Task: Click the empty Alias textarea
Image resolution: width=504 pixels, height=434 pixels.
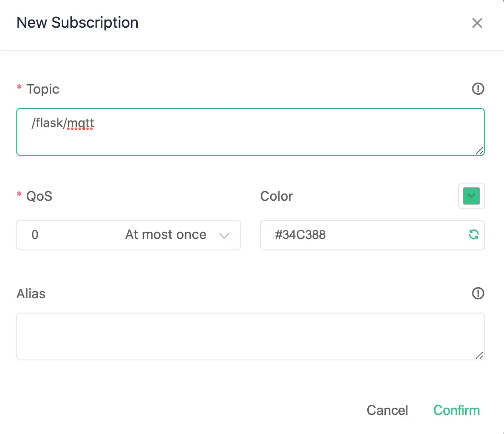Action: click(x=215, y=336)
